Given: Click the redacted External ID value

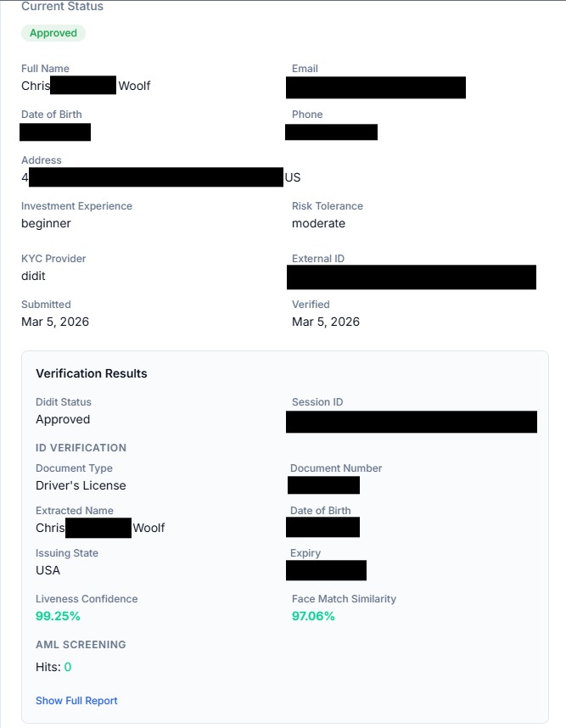Looking at the screenshot, I should tap(412, 277).
